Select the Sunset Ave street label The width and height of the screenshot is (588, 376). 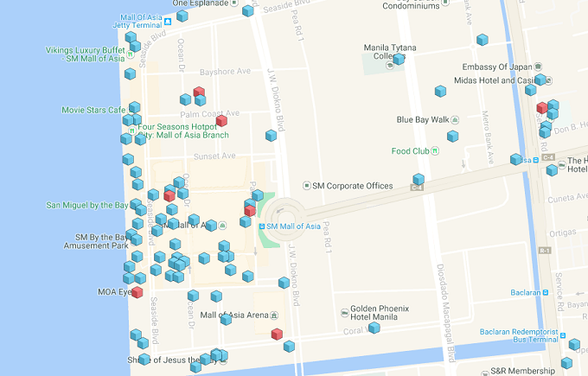(x=214, y=156)
